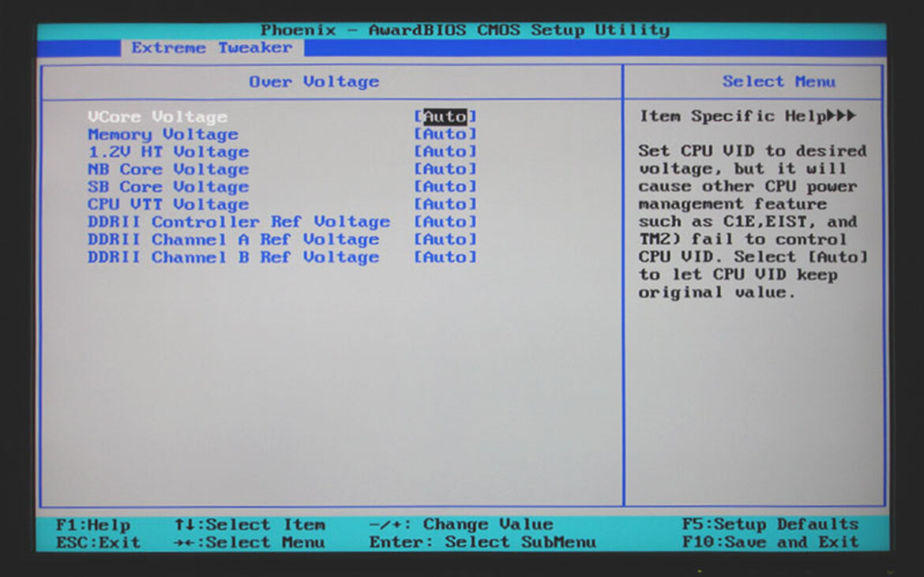Open the NB Core Voltage Auto value
924x577 pixels.
coord(445,170)
